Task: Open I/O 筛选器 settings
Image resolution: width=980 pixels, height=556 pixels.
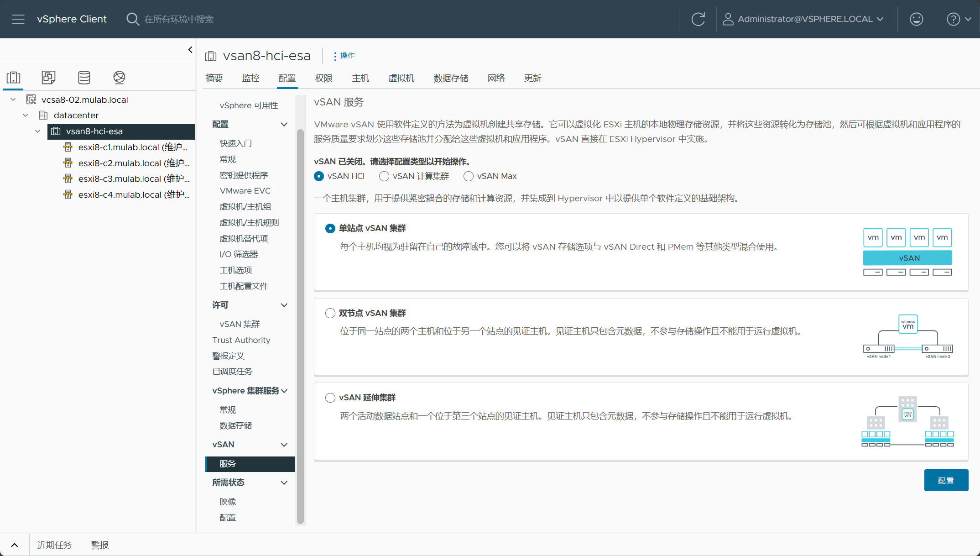Action: click(x=239, y=254)
